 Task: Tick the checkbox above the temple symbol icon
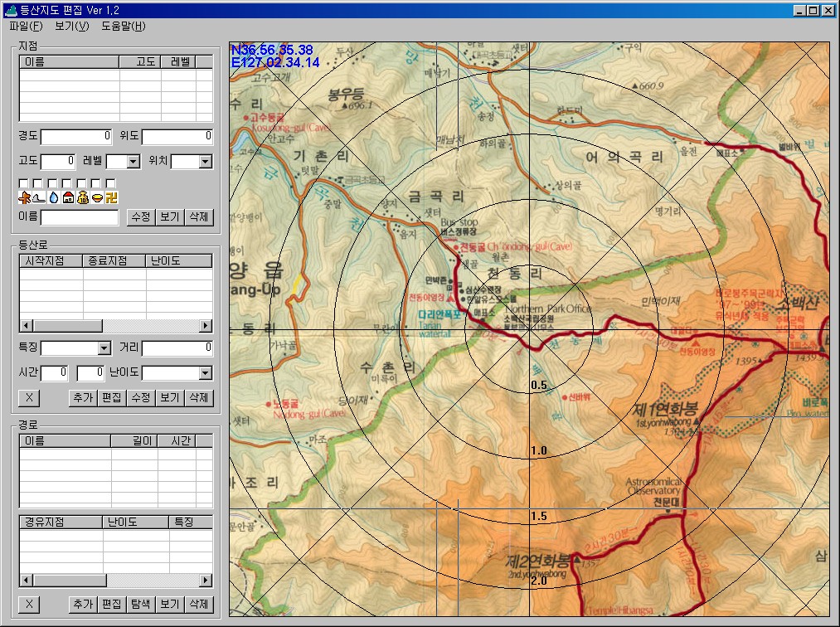point(110,184)
